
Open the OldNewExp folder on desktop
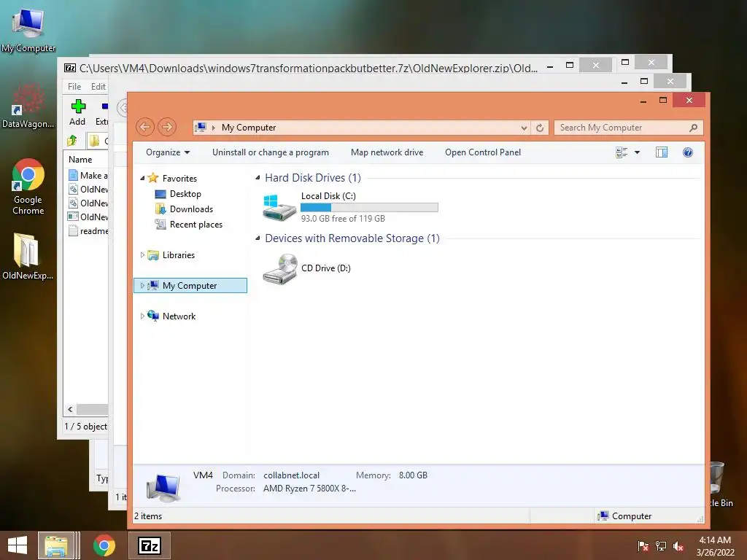(27, 256)
